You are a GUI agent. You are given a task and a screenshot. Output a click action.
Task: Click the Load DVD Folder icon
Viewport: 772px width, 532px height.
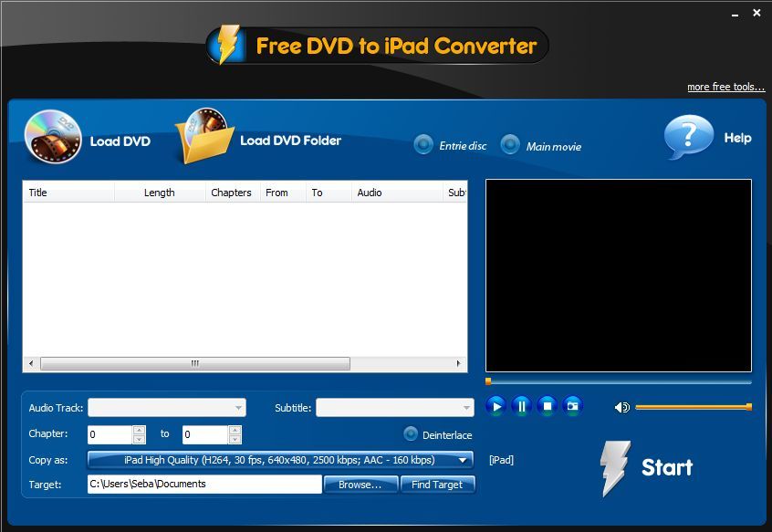click(204, 137)
